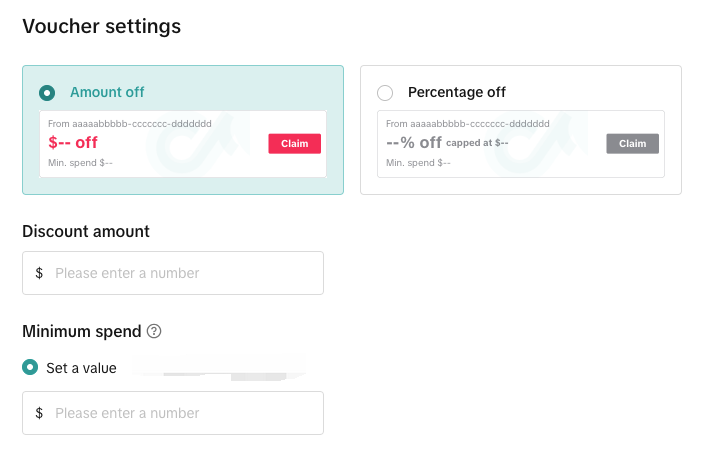Screen dimensions: 704x451
Task: Click the Set a value label
Action: [x=81, y=368]
